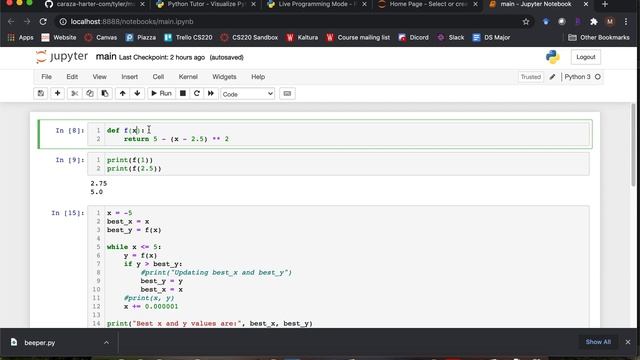Move selected cell down arrow
Image resolution: width=640 pixels, height=360 pixels.
tap(137, 93)
